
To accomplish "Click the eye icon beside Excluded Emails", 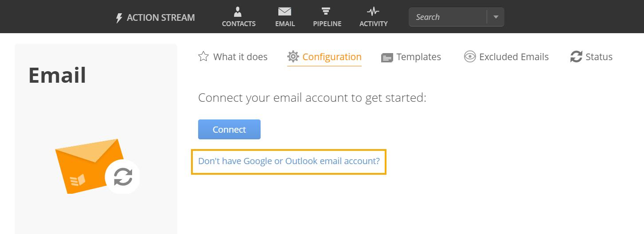I will pyautogui.click(x=470, y=57).
